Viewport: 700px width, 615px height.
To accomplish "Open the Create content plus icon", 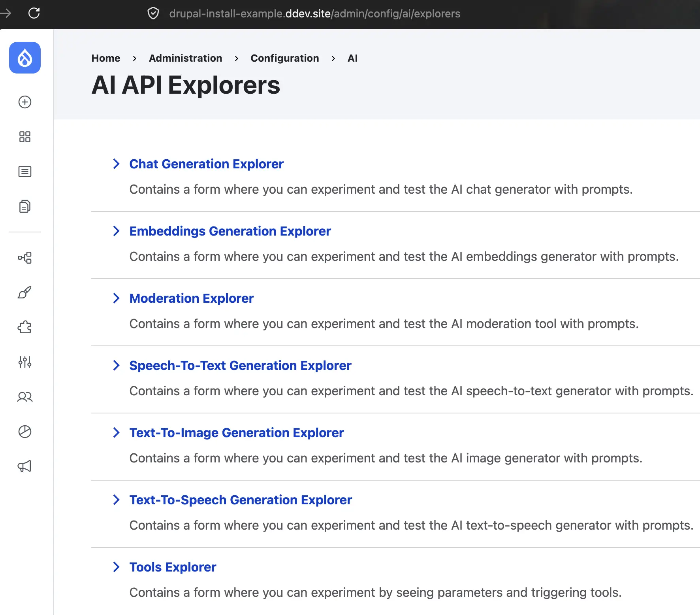I will coord(25,102).
